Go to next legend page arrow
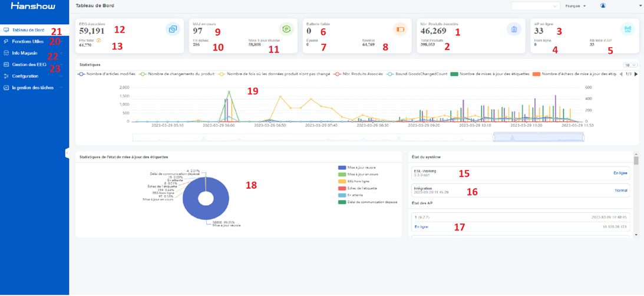Image resolution: width=644 pixels, height=296 pixels. click(636, 74)
